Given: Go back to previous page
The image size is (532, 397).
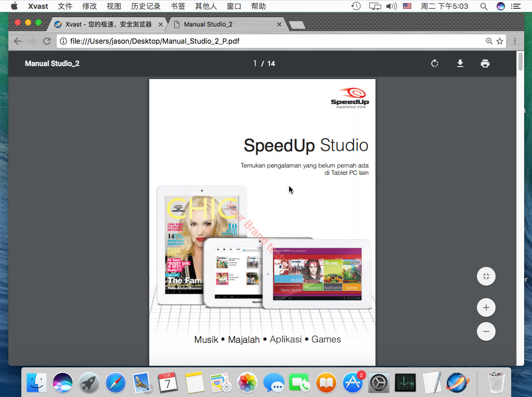Looking at the screenshot, I should 18,41.
